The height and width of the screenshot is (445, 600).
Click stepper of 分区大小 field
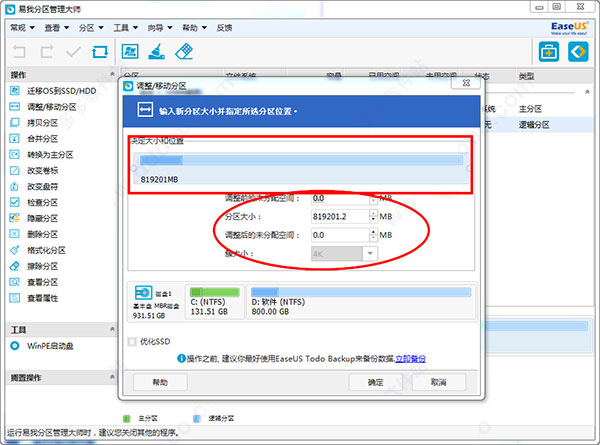click(x=373, y=217)
